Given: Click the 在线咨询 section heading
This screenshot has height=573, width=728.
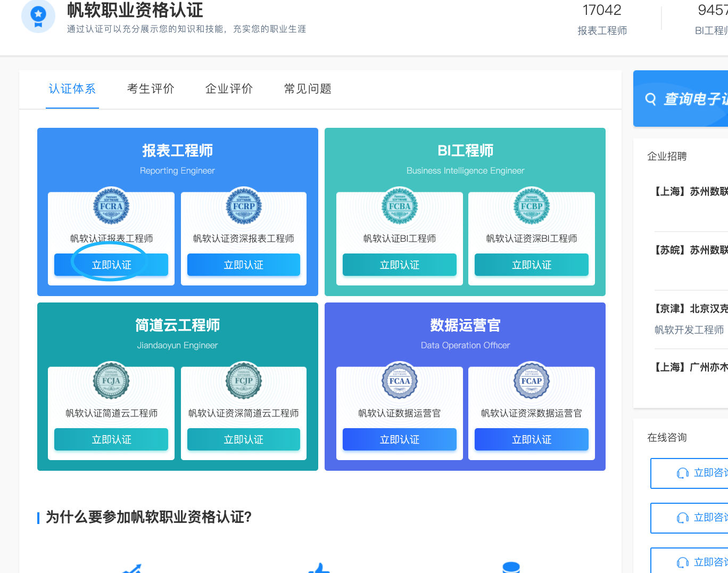Looking at the screenshot, I should [x=667, y=438].
